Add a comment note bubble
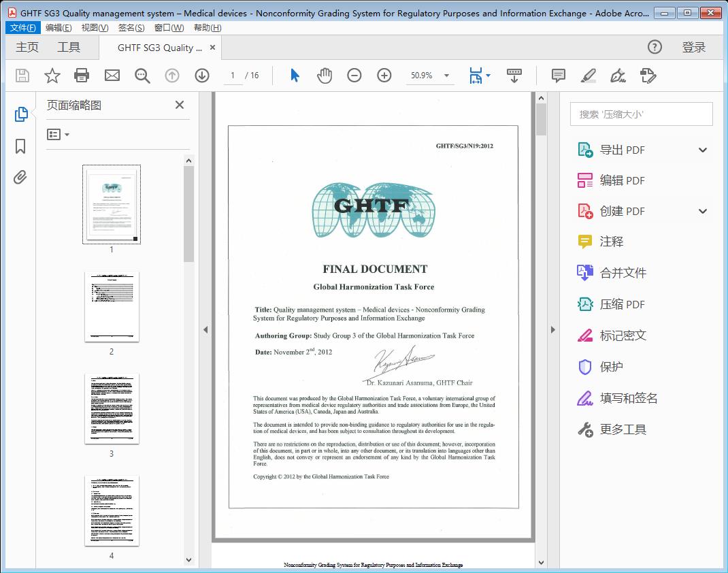 pos(558,76)
